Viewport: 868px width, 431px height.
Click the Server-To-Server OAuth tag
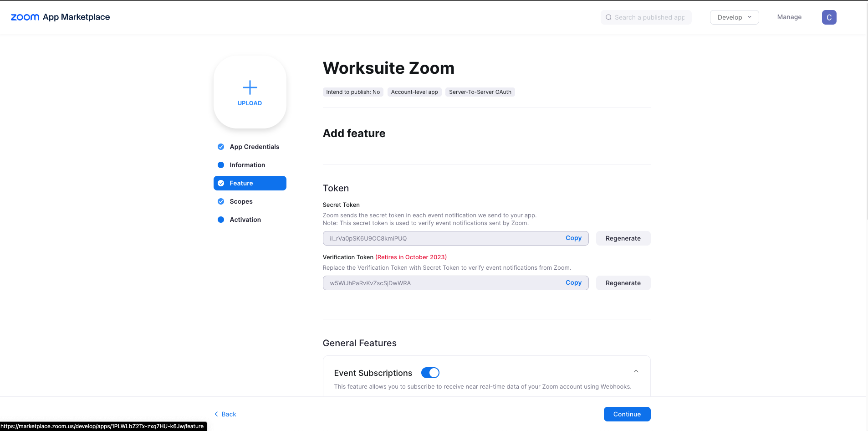point(480,92)
